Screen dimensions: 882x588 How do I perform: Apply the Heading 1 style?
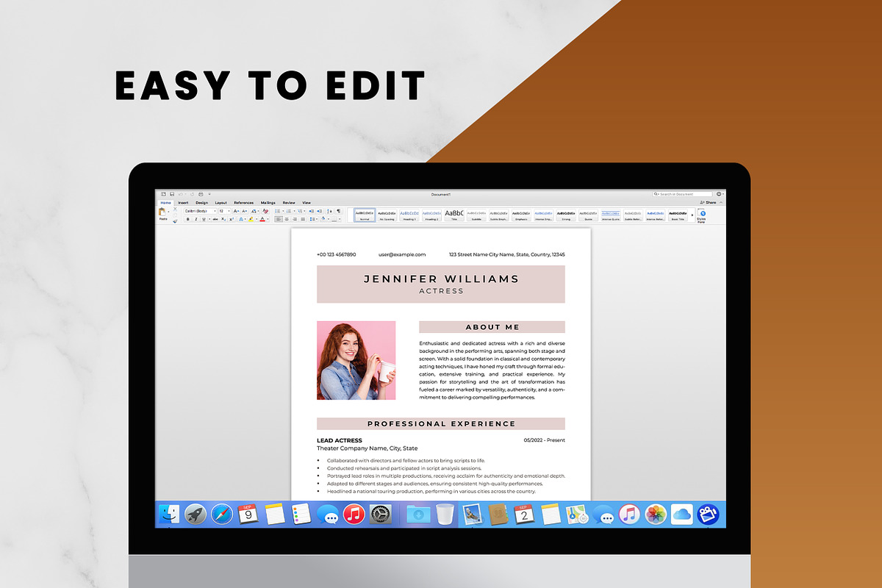(409, 215)
